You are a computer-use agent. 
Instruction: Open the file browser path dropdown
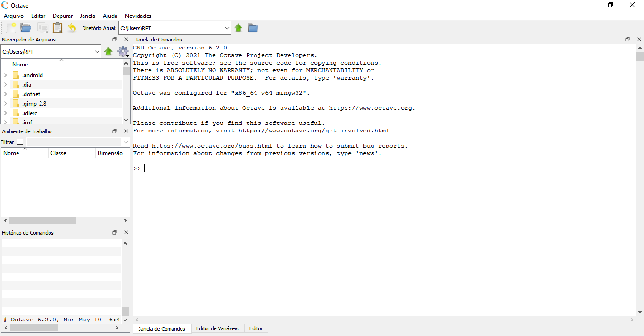coord(97,52)
